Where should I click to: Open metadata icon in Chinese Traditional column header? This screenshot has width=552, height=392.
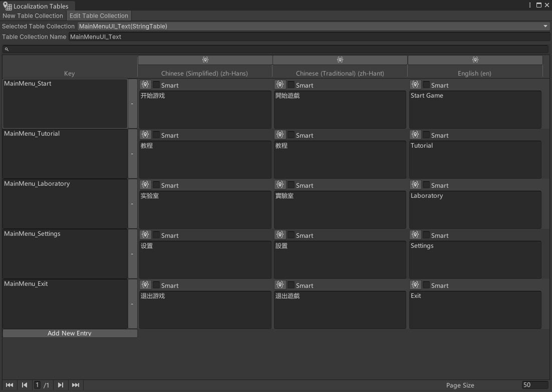point(340,60)
